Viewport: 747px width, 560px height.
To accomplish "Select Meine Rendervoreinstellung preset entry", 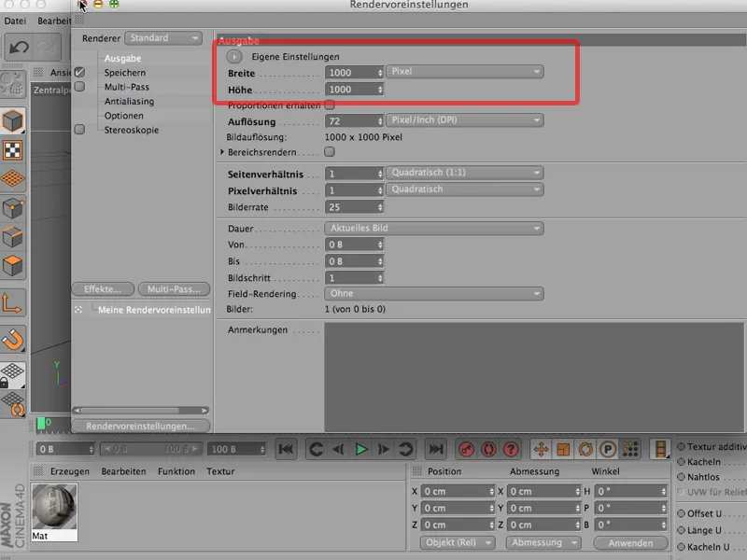I will [x=154, y=310].
